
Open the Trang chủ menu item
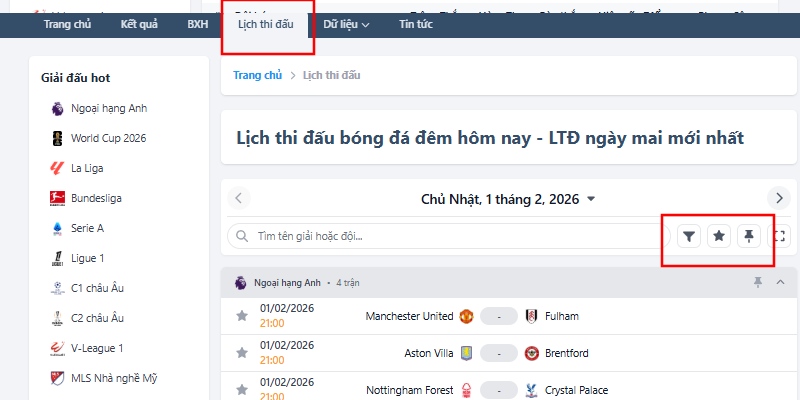[x=67, y=24]
